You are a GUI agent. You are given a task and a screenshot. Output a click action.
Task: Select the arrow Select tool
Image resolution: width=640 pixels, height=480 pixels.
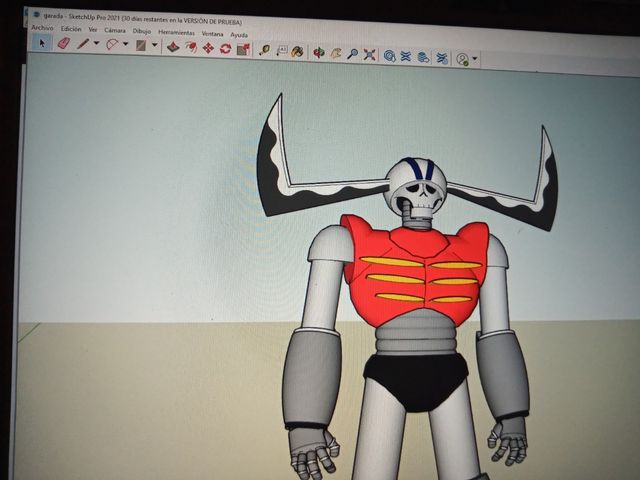click(42, 43)
